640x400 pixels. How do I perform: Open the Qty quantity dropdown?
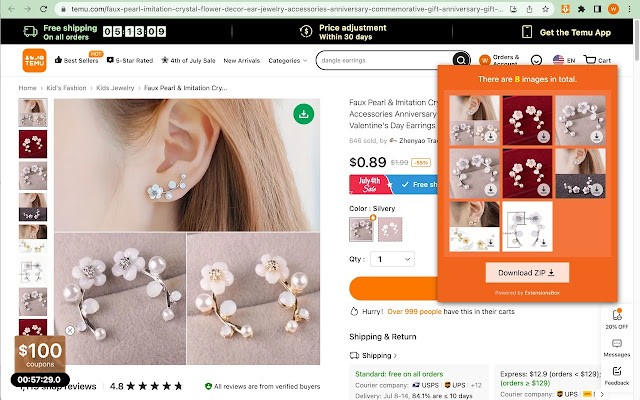pyautogui.click(x=392, y=259)
